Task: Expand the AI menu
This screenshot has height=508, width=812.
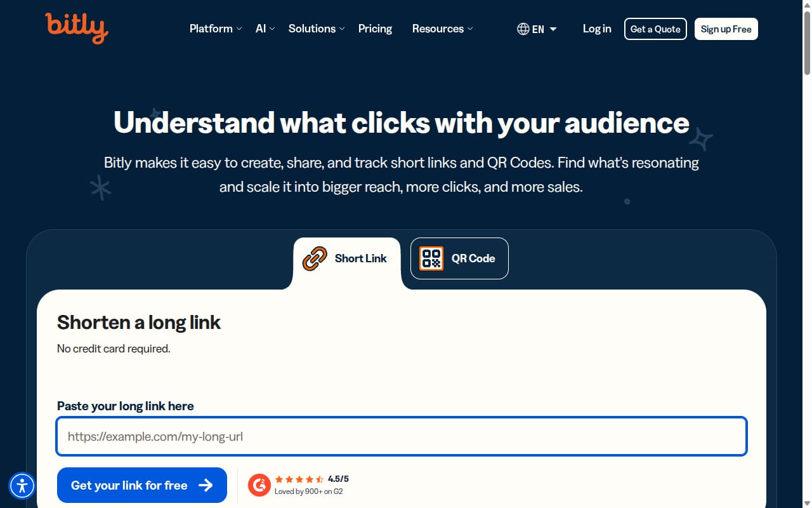Action: click(x=265, y=29)
